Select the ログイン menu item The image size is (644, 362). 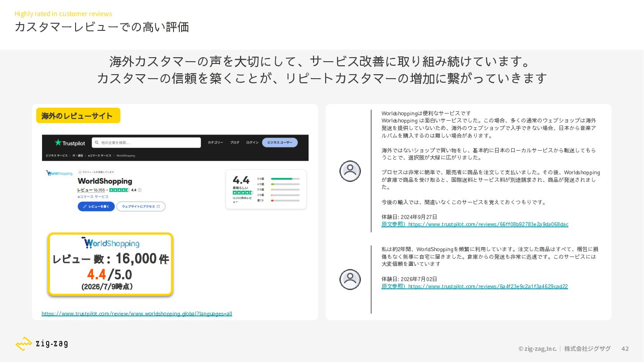[x=252, y=143]
